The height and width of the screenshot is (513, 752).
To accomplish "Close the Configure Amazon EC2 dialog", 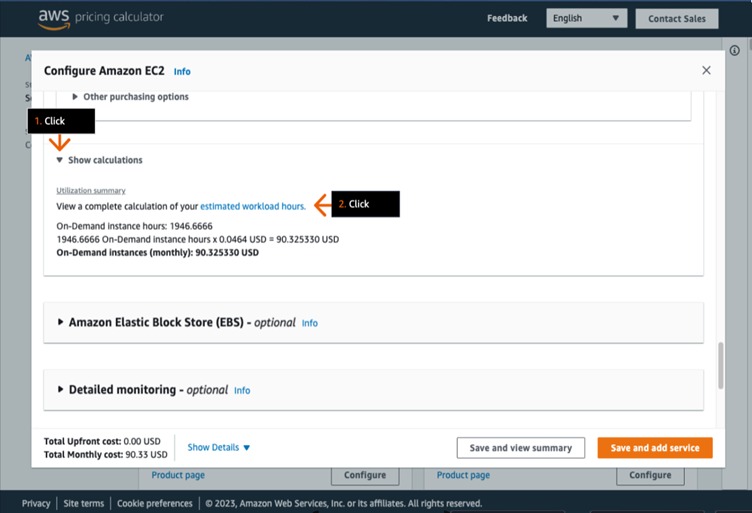I will click(706, 71).
